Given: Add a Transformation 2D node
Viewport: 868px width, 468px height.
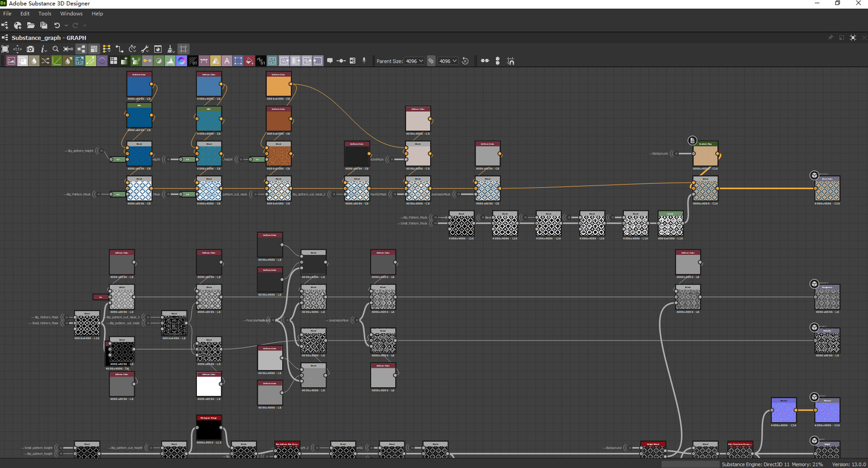Looking at the screenshot, I should (x=238, y=61).
